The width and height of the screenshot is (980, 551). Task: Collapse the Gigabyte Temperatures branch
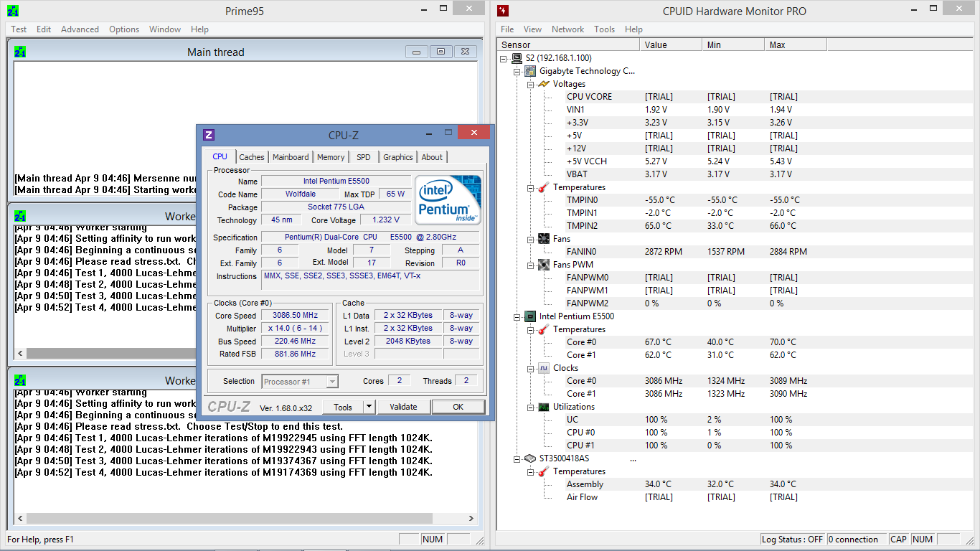tap(531, 187)
